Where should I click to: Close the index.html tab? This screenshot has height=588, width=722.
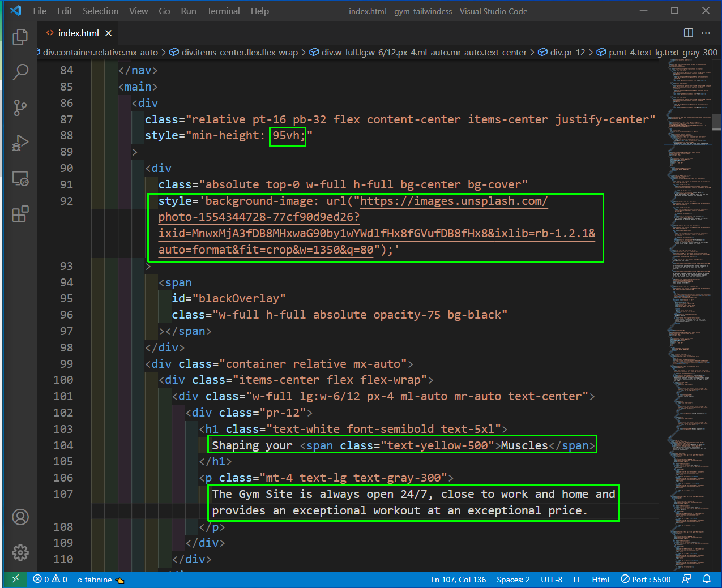point(109,33)
